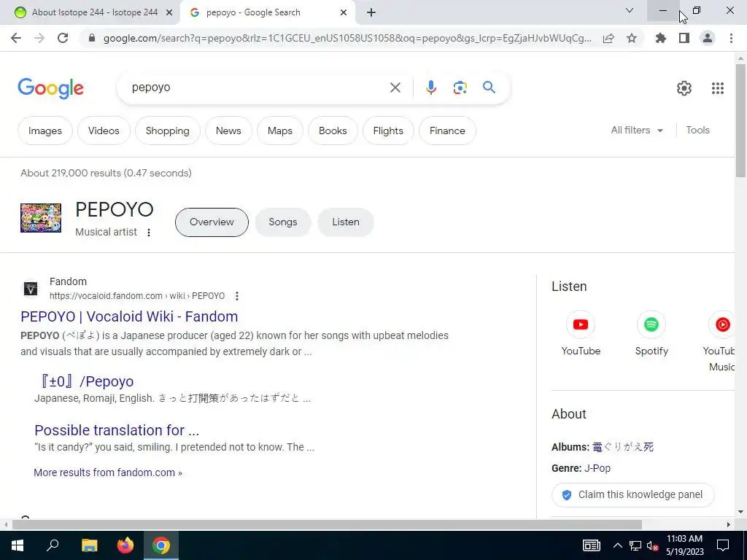Click the PEPOYO artist thumbnail
The image size is (747, 560).
[x=41, y=218]
